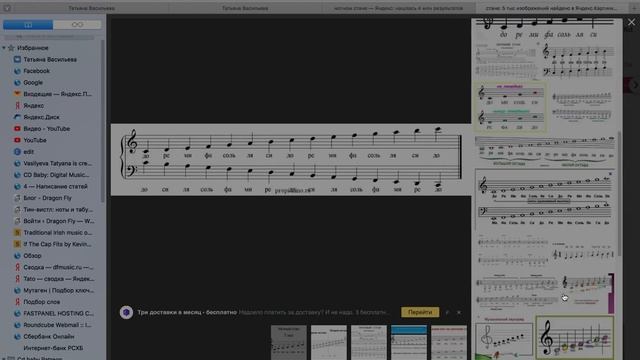Open the colorful treble clef thumbnail
640x360 pixels.
[574, 337]
